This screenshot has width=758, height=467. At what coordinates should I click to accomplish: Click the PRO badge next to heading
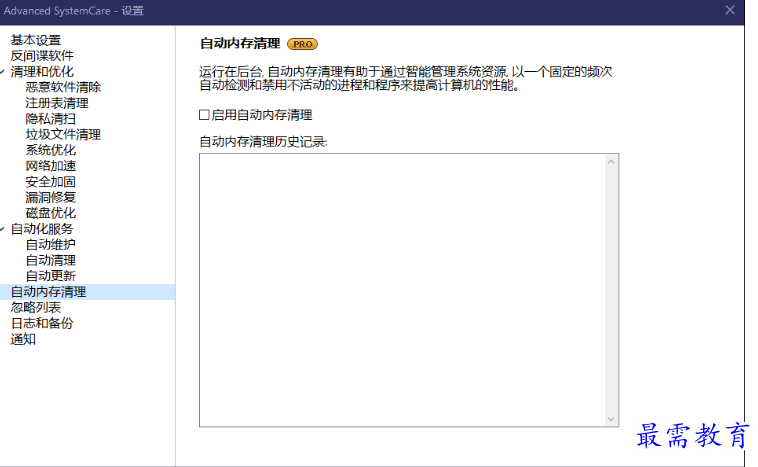tap(303, 44)
